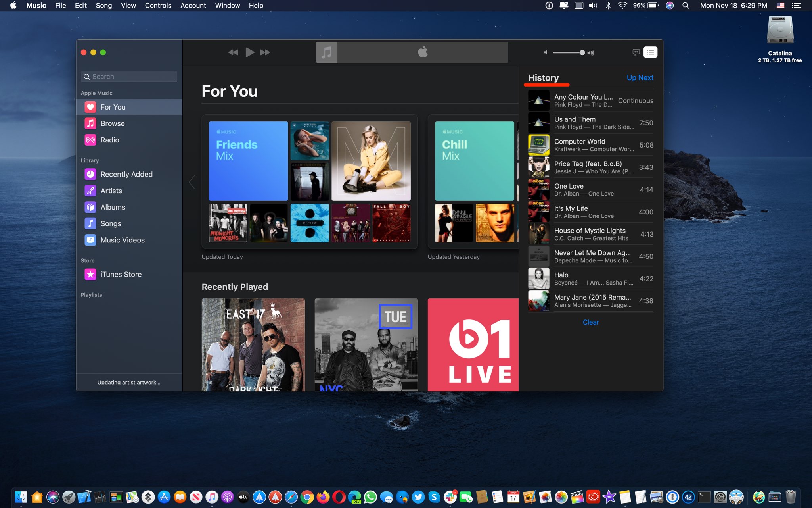Image resolution: width=812 pixels, height=508 pixels.
Task: Switch to the Up Next tab
Action: click(x=640, y=78)
